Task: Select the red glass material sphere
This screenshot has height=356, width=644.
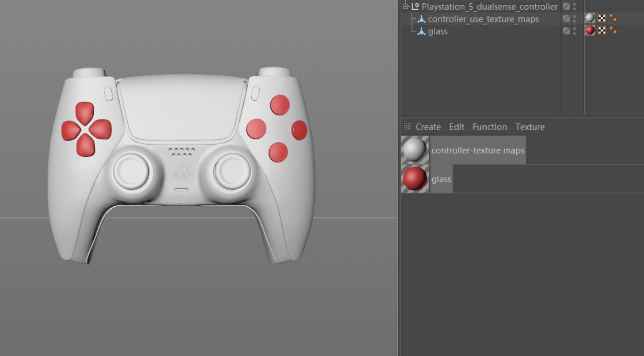Action: (415, 179)
